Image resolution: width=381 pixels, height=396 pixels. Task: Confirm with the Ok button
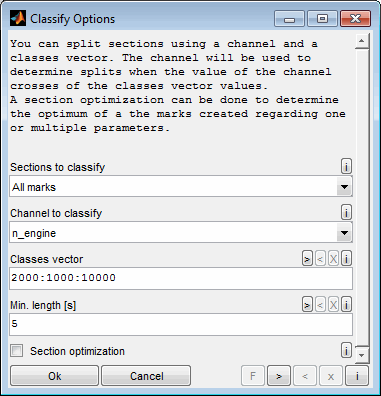coord(55,376)
